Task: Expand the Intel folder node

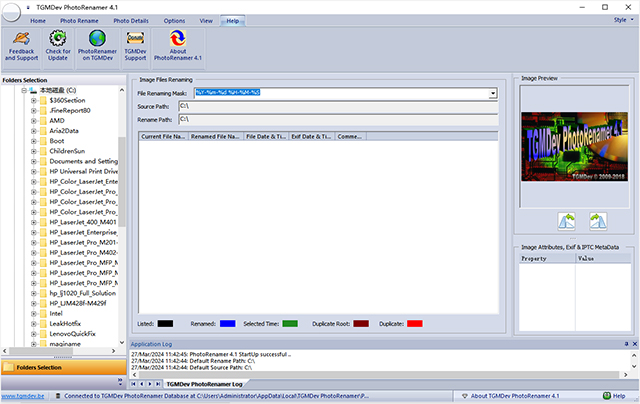Action: pos(34,314)
